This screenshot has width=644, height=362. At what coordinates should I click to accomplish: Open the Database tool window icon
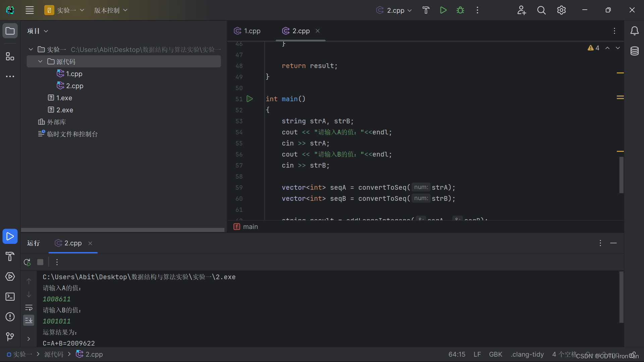coord(634,51)
